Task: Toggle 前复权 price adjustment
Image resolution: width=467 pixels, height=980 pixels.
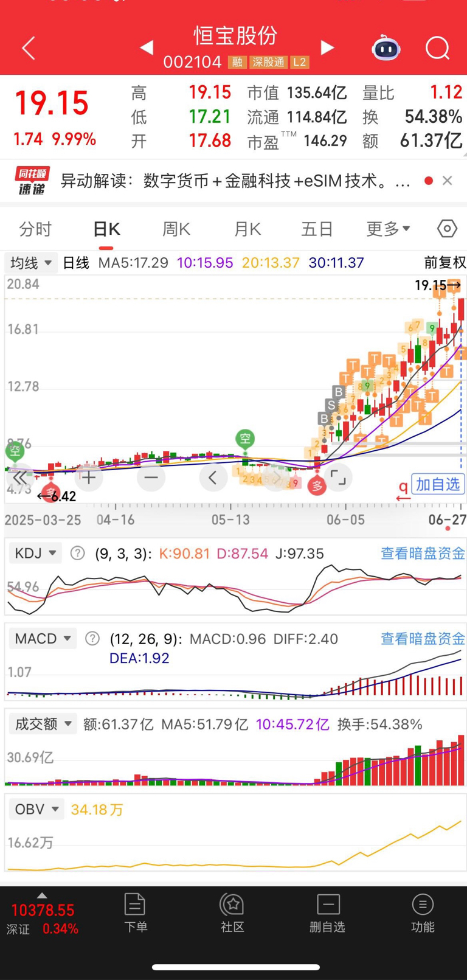Action: coord(445,263)
